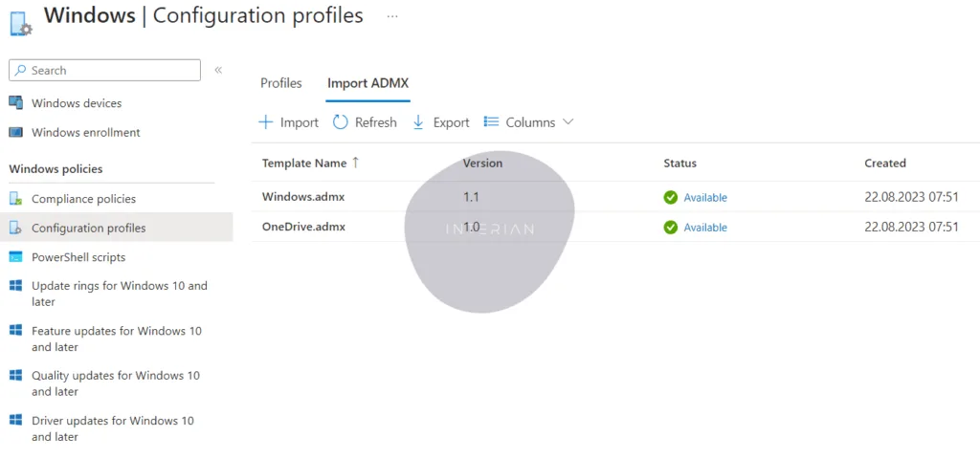980x459 pixels.
Task: Click the Configuration profiles sidebar icon
Action: [x=15, y=228]
